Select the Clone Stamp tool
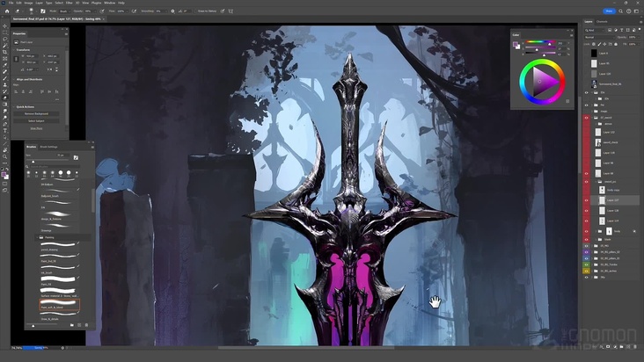 click(5, 85)
